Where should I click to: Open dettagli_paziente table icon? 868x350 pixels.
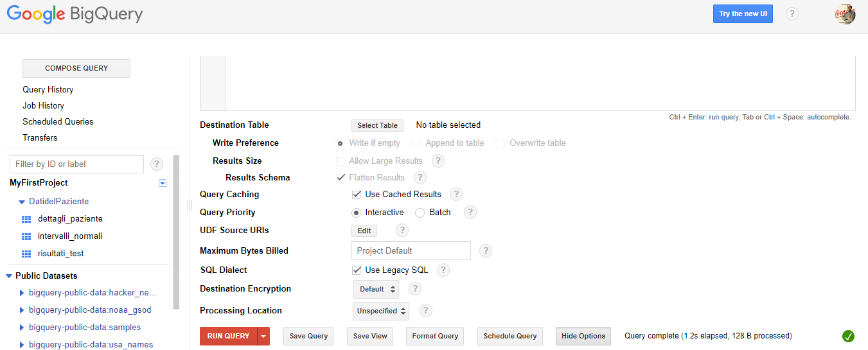(26, 219)
